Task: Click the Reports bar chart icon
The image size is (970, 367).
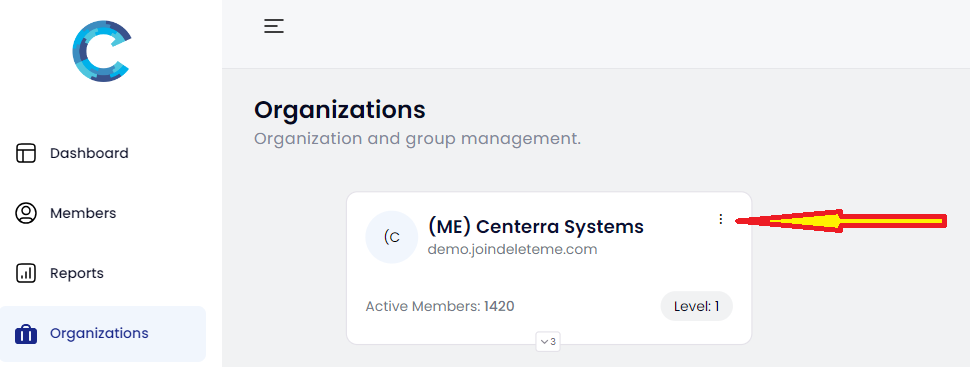Action: pos(25,273)
